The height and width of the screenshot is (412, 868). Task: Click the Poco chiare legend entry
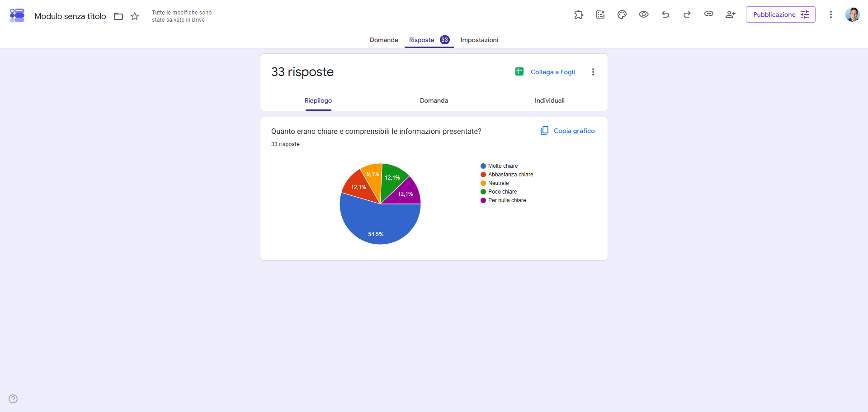[499, 192]
